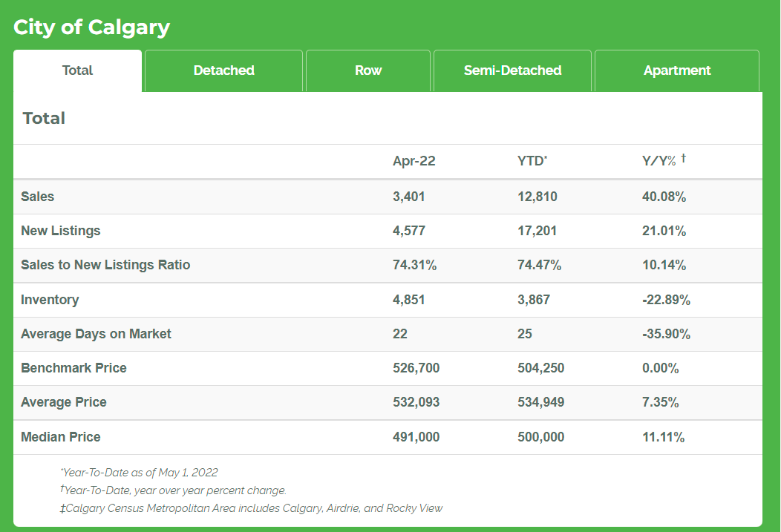Screen dimensions: 781x532
Task: Click the Apr-22 column header
Action: 414,161
